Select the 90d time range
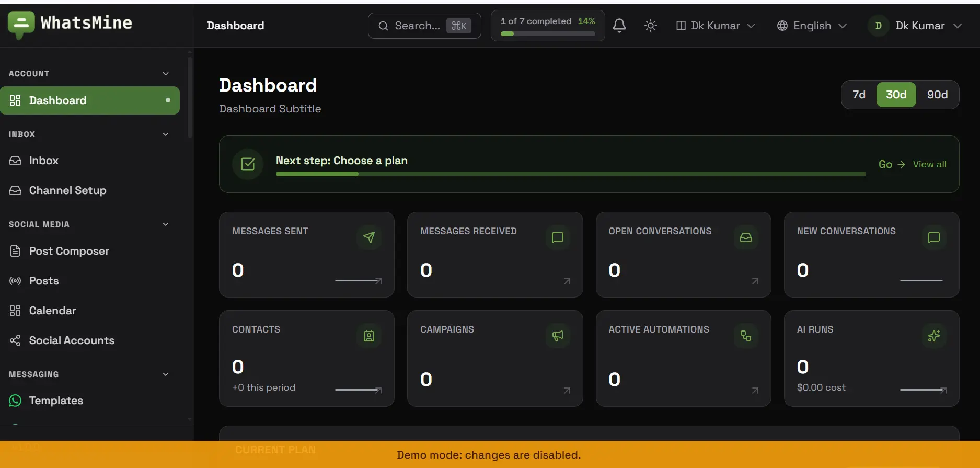 point(937,95)
